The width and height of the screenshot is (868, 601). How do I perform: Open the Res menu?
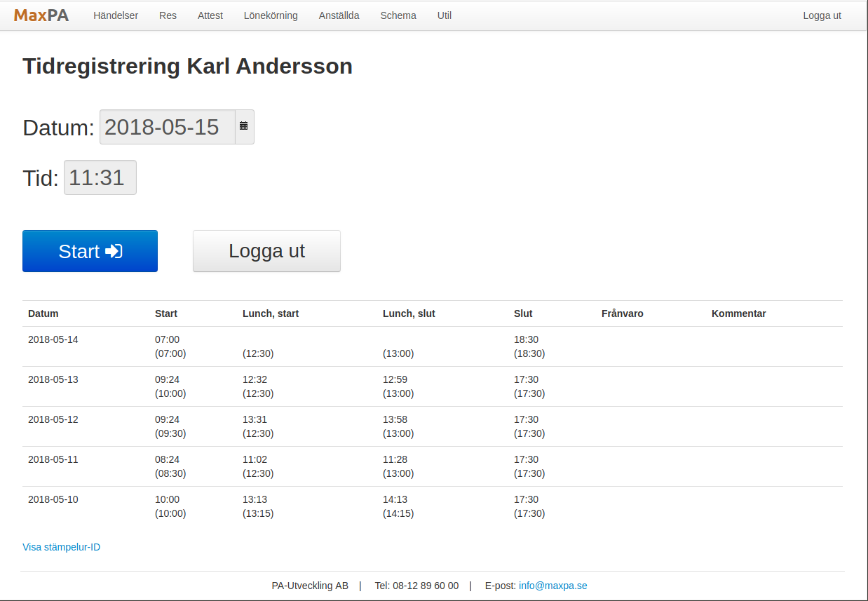pyautogui.click(x=168, y=15)
